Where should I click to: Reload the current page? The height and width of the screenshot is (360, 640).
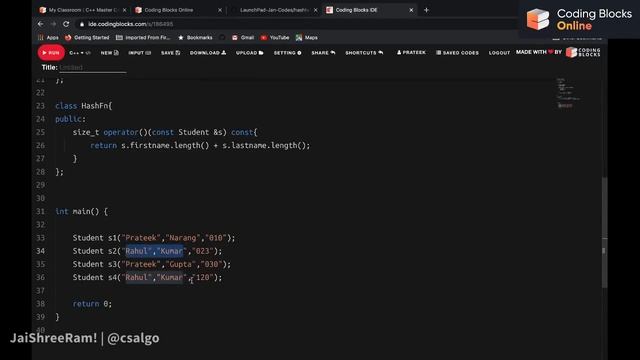point(66,24)
